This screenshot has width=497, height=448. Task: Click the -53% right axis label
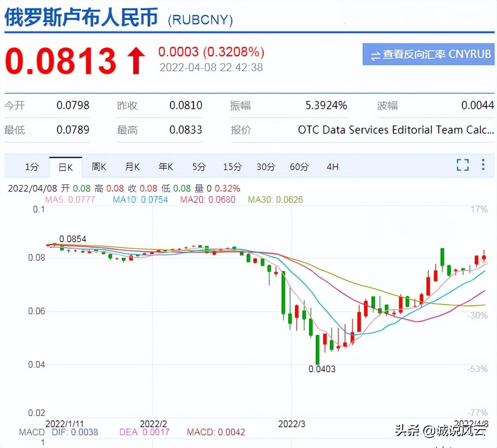point(477,369)
